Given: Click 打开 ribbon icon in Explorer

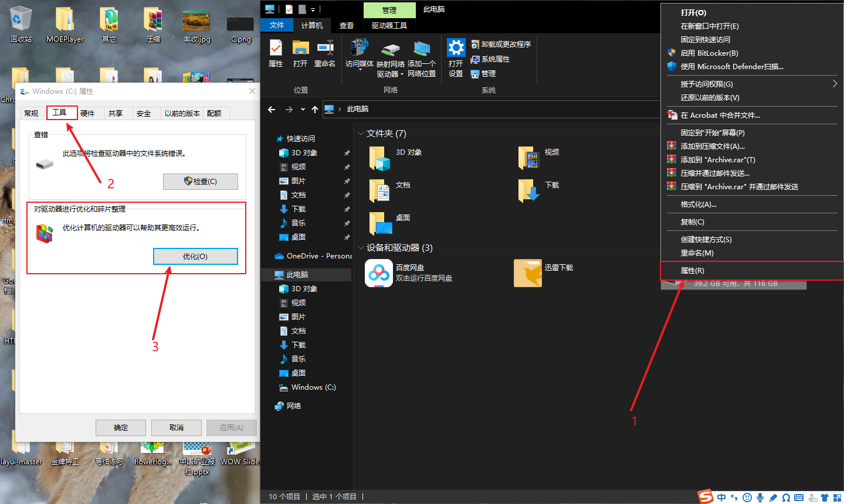Looking at the screenshot, I should (300, 53).
